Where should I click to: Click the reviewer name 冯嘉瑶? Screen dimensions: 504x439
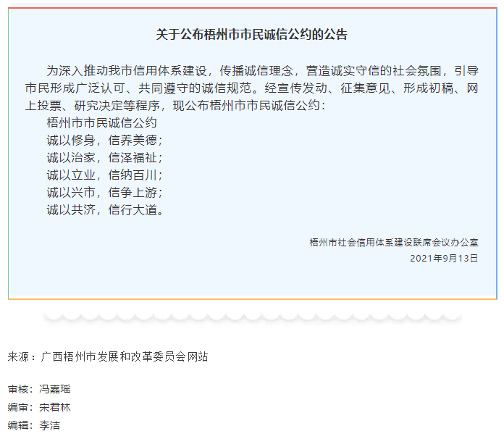[x=55, y=389]
